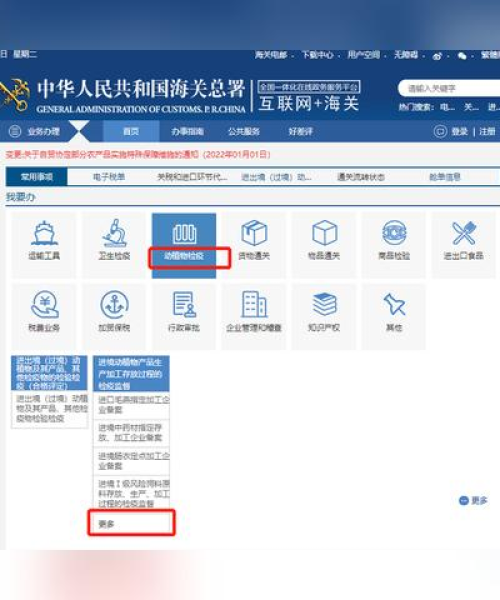Open the 办事指南 navigation item
The height and width of the screenshot is (600, 500).
tap(187, 132)
